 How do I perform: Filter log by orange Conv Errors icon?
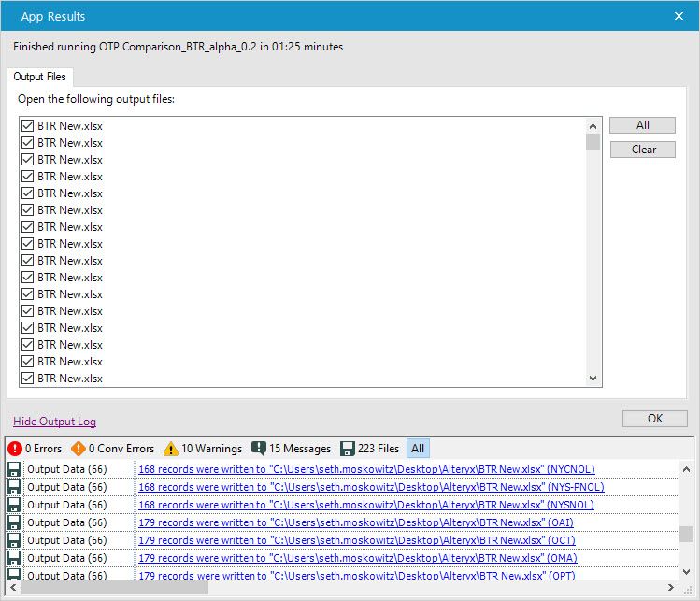(x=79, y=449)
